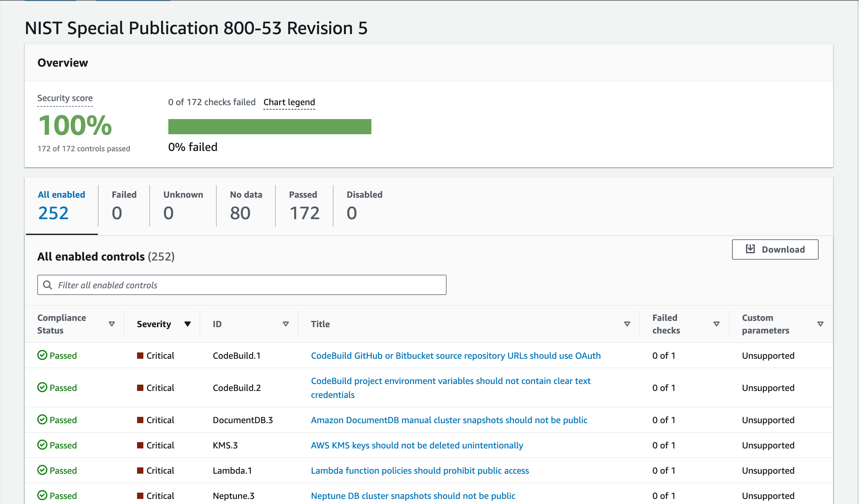Click Passed check icon for KMS.3

coord(42,445)
